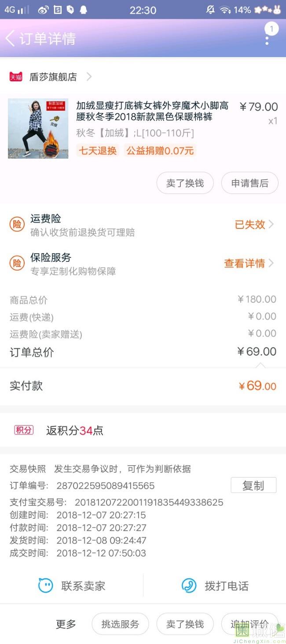Viewport: 286px width, 644px height.
Task: Tap the Tmall store logo icon
Action: click(16, 77)
